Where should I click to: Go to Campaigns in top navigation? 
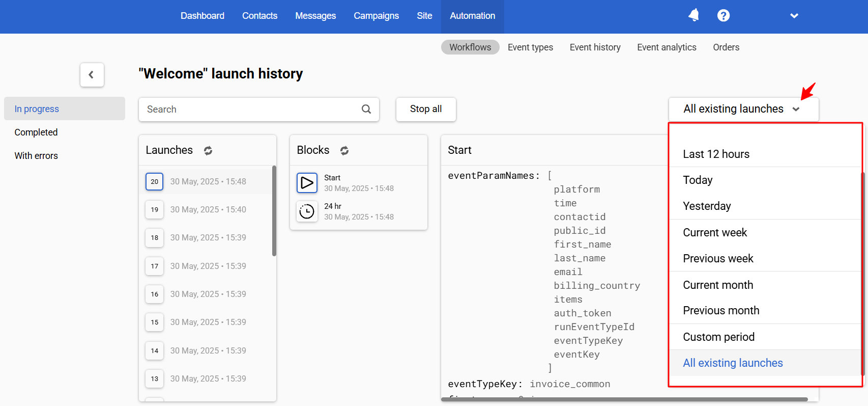coord(376,16)
